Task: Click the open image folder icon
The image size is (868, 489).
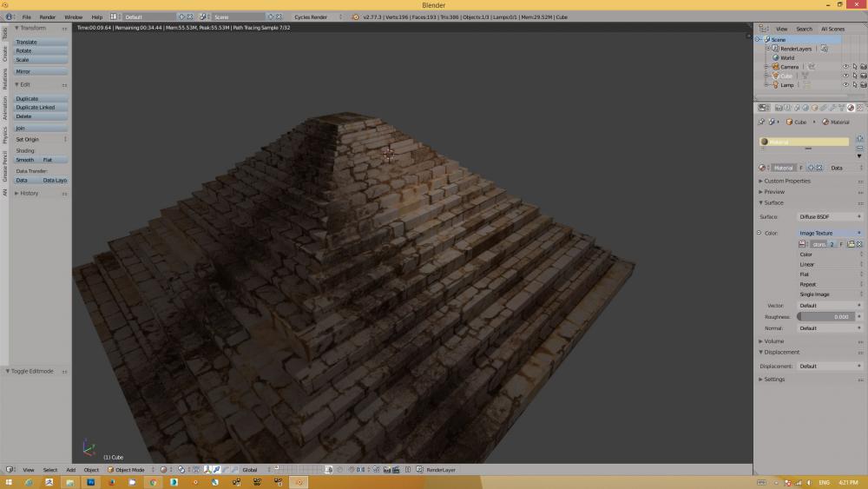Action: click(x=851, y=244)
